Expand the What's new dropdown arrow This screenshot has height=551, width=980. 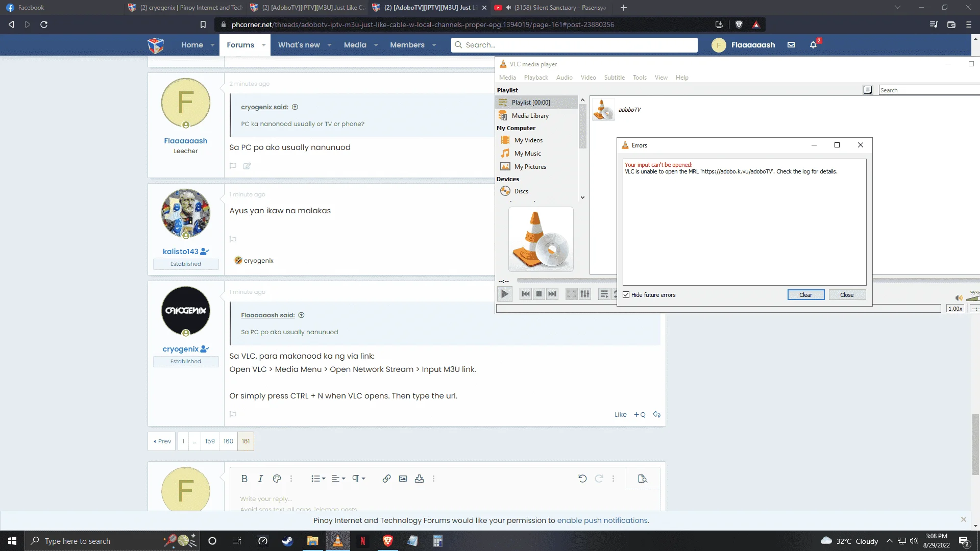(329, 45)
